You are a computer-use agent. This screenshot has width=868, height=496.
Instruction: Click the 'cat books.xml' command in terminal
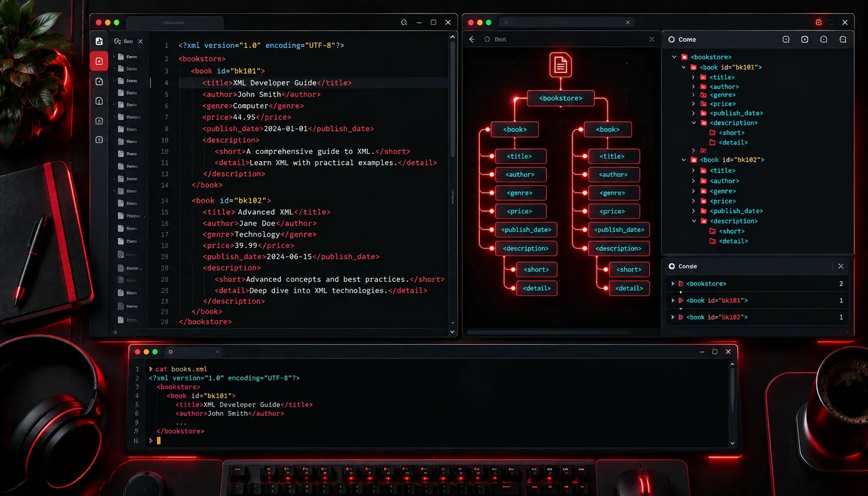tap(181, 369)
